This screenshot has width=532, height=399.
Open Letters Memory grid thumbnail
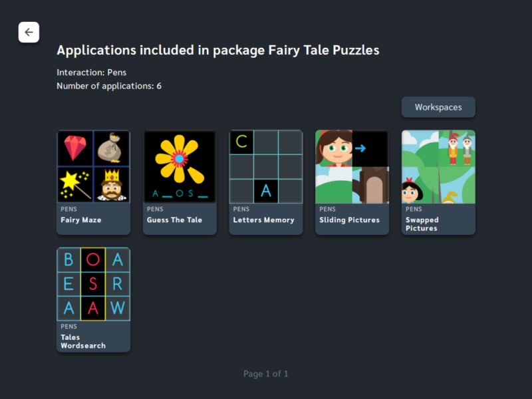click(x=266, y=167)
